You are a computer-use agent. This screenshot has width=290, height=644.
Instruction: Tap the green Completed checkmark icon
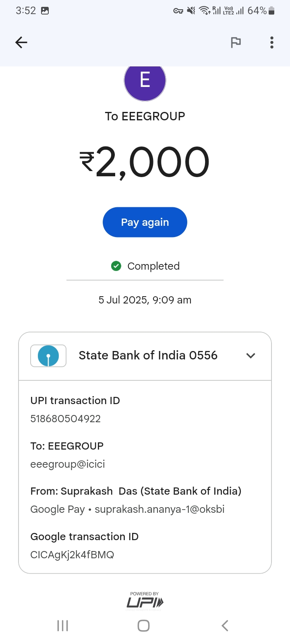tap(116, 266)
